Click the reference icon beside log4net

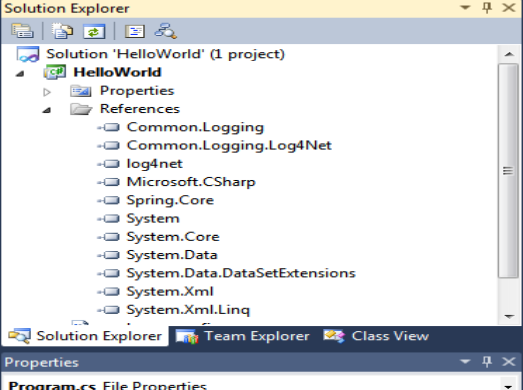click(x=108, y=164)
